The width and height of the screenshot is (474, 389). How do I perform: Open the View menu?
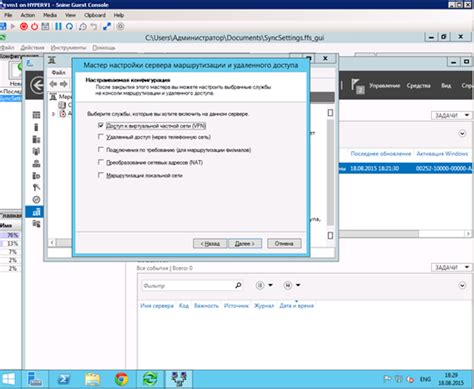(x=70, y=15)
